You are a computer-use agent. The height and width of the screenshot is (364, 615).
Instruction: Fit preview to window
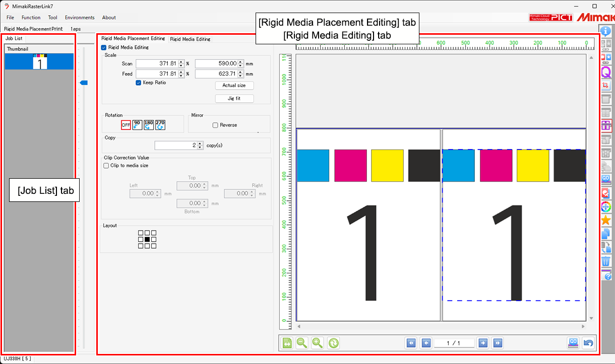tap(286, 343)
